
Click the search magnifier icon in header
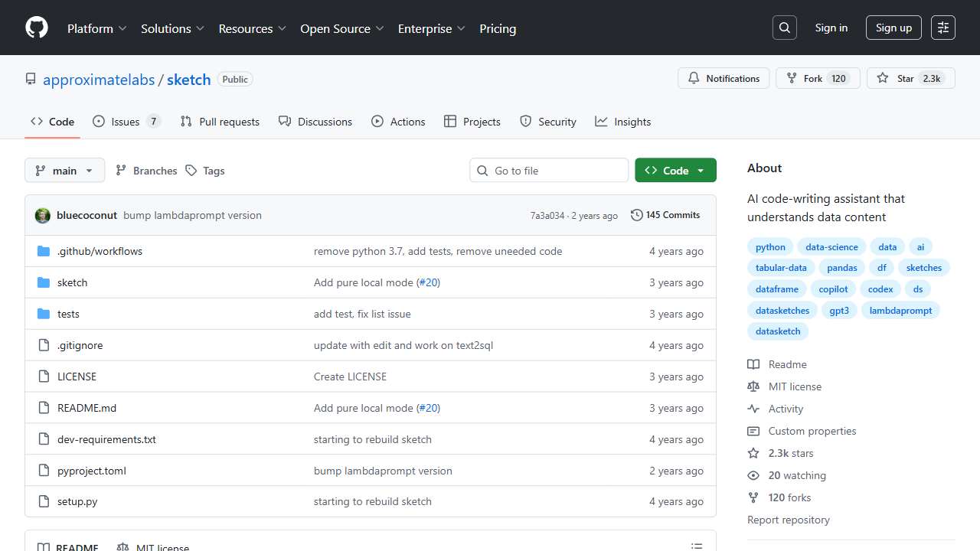785,28
